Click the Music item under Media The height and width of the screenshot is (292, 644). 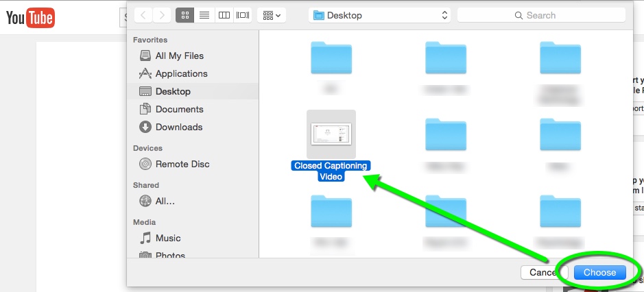(168, 238)
